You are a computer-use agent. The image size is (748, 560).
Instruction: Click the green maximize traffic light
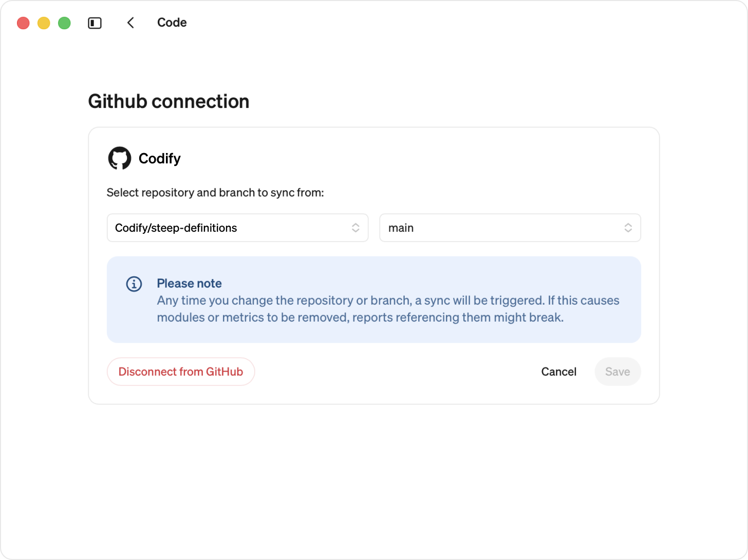pos(64,23)
